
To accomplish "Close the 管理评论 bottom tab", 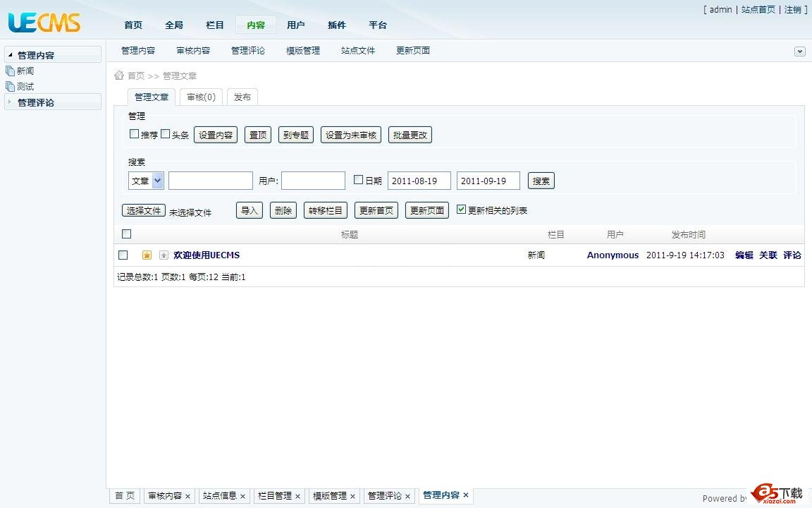I will coord(407,497).
